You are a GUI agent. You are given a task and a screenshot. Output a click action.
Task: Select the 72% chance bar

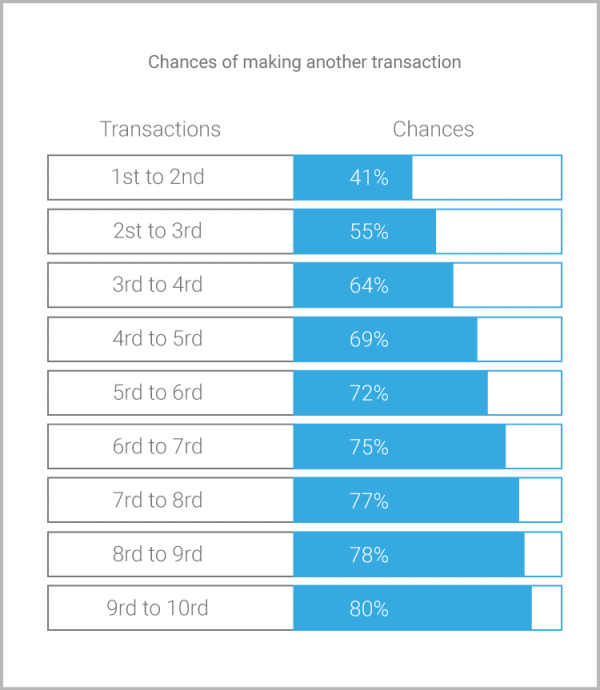pyautogui.click(x=390, y=393)
